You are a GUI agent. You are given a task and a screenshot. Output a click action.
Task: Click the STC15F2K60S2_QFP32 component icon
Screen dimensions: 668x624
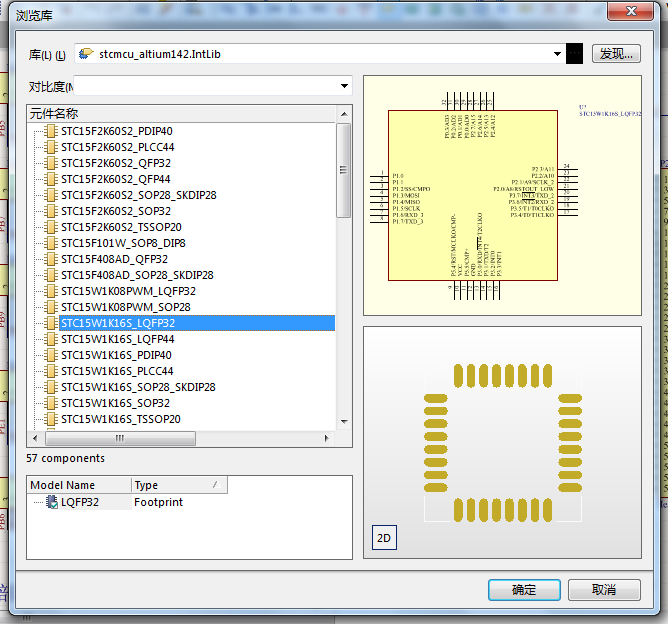coord(51,163)
